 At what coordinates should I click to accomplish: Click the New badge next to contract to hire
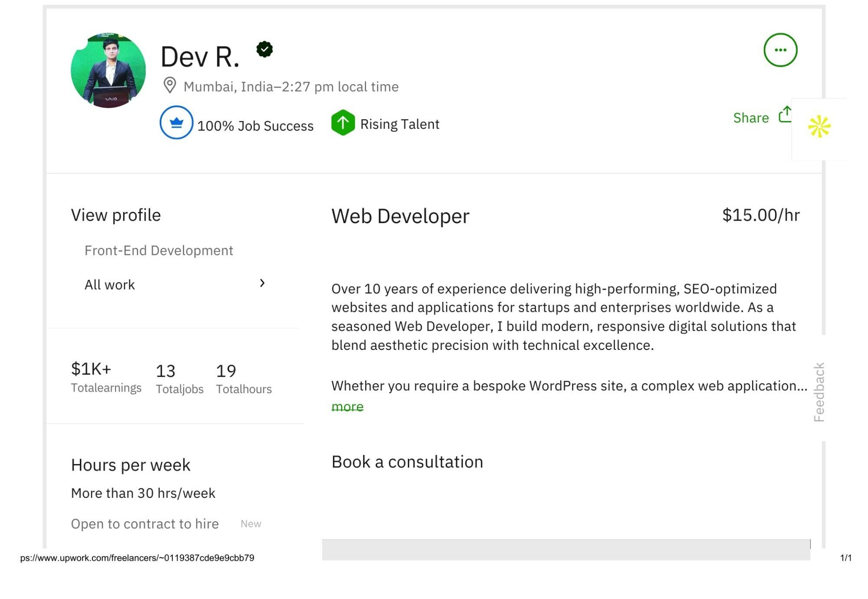point(251,524)
